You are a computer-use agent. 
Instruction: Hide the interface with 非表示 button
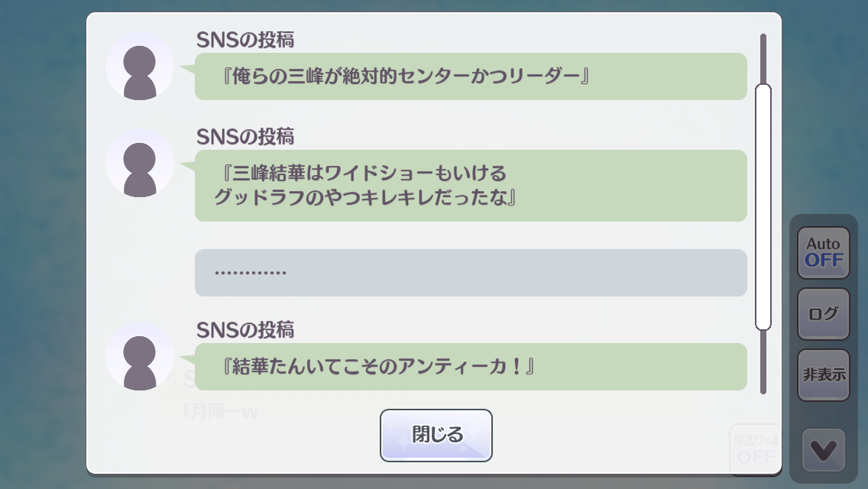coord(824,375)
